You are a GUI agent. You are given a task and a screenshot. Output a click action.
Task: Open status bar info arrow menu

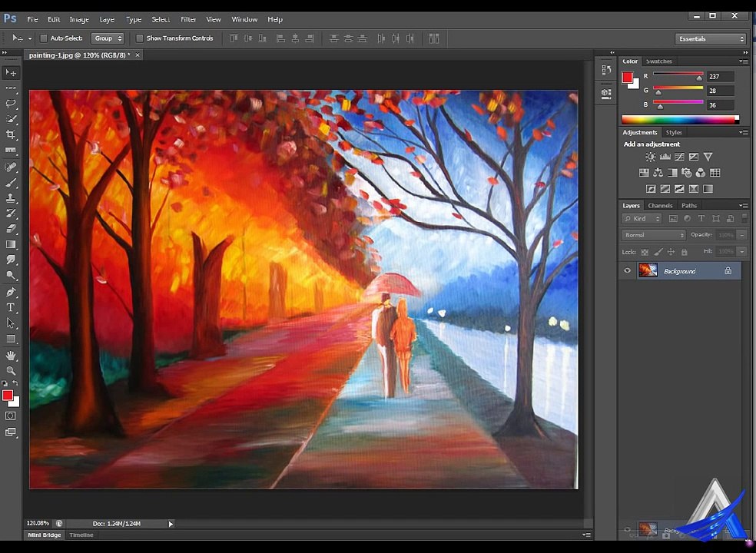tap(171, 524)
